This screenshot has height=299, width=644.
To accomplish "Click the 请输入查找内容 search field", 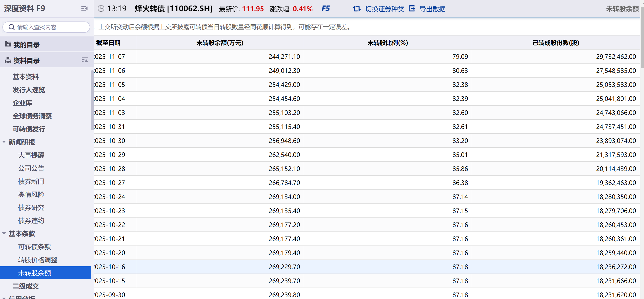I will [x=50, y=27].
